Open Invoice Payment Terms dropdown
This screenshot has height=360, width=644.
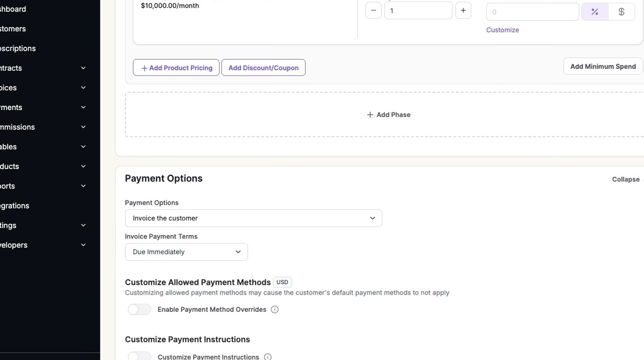pyautogui.click(x=186, y=252)
